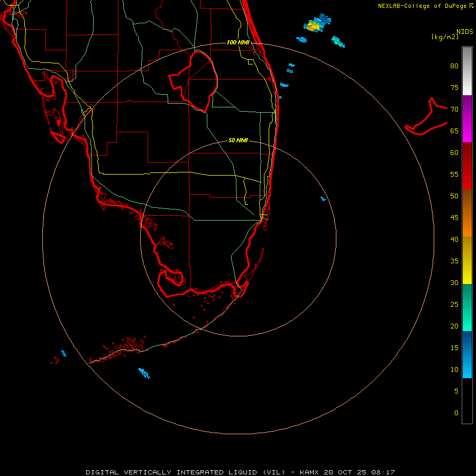Pick the black bottom segment of the color bar

(467, 401)
